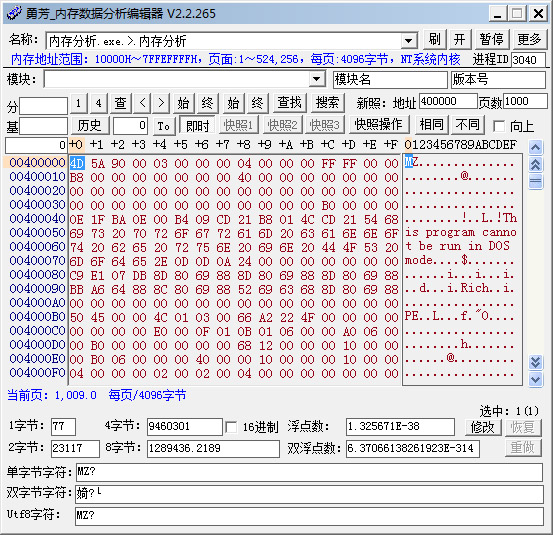
Task: Click the first 终 end button
Action: click(x=207, y=103)
